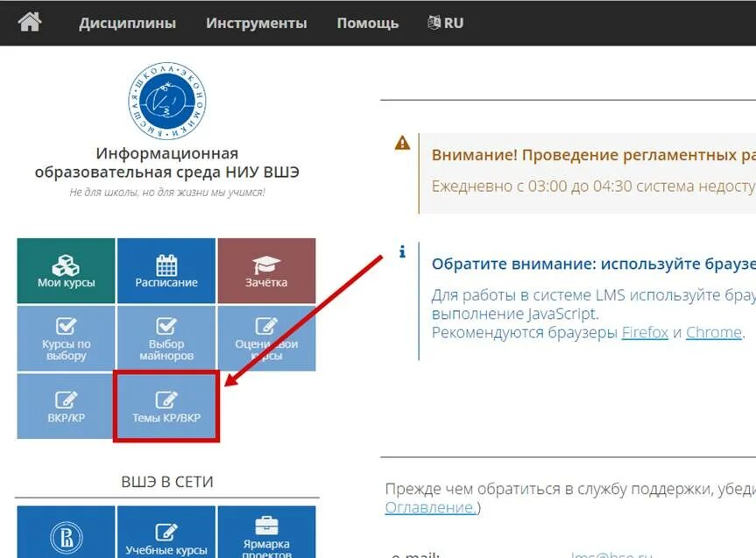The image size is (756, 558).
Task: Click the ВШЭ В СЕТИ section heading
Action: [166, 482]
